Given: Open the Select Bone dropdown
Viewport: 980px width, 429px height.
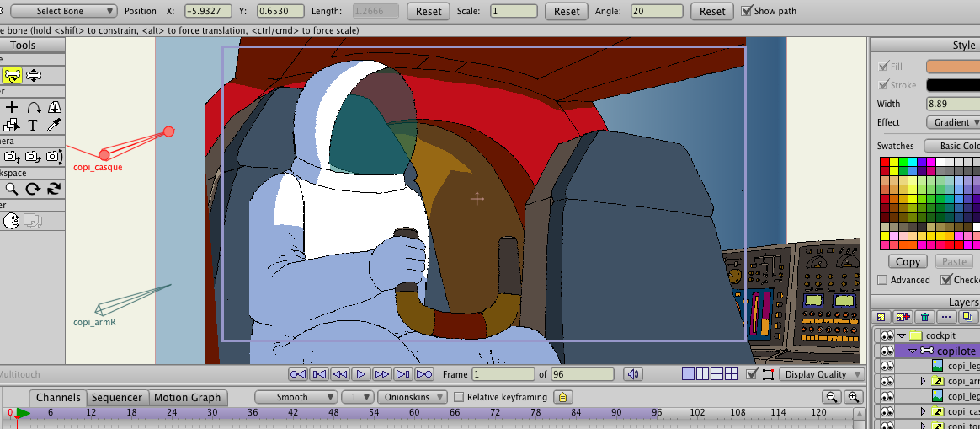Looking at the screenshot, I should tap(64, 11).
